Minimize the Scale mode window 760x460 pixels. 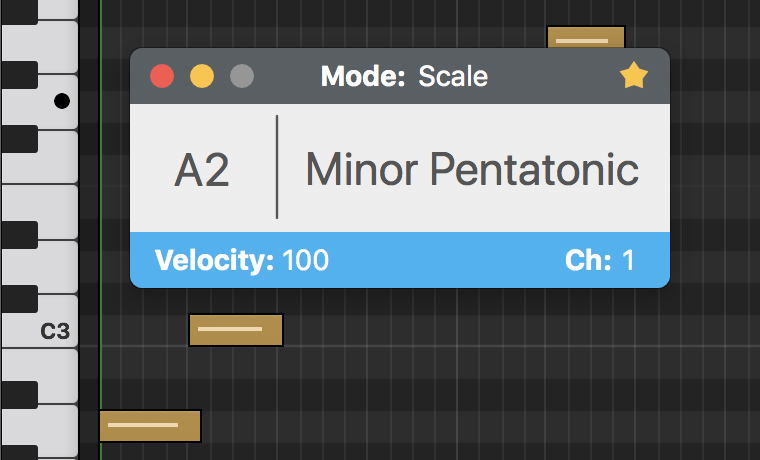(202, 76)
